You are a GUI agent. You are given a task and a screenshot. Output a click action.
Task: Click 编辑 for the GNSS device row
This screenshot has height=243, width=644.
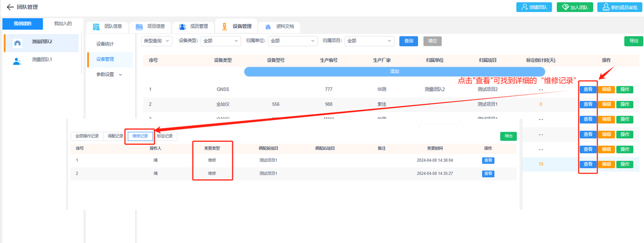606,90
